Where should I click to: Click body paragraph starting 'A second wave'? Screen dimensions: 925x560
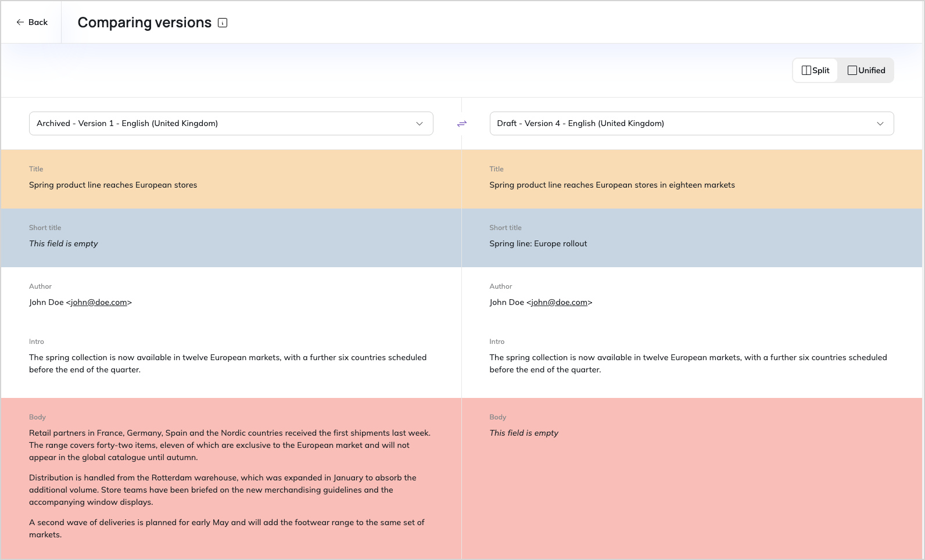(227, 529)
